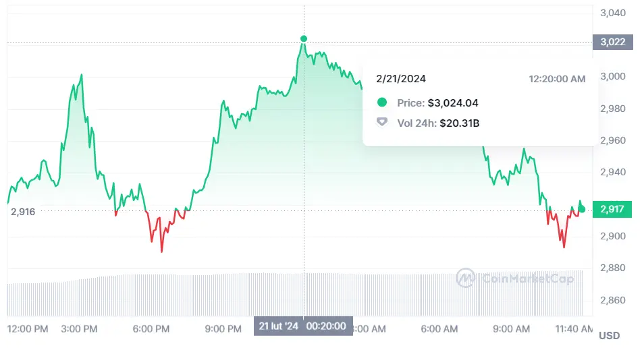Click the Vol 24h icon in tooltip
Image resolution: width=644 pixels, height=352 pixels.
point(382,123)
